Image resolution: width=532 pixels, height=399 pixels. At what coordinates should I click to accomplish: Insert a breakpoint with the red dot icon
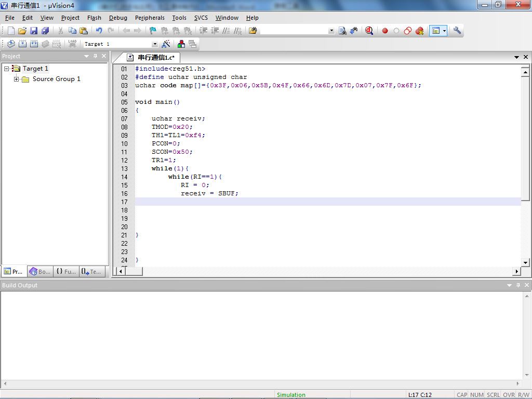coord(385,31)
